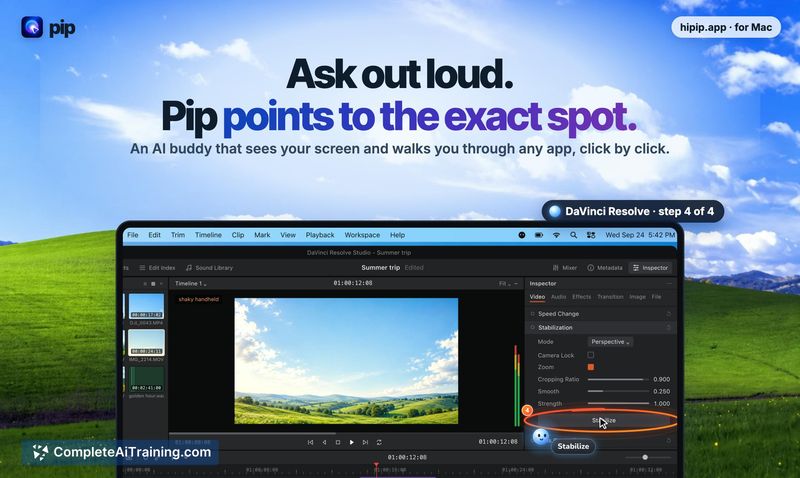Switch to the Effects inspector tab
800x478 pixels.
click(x=581, y=297)
